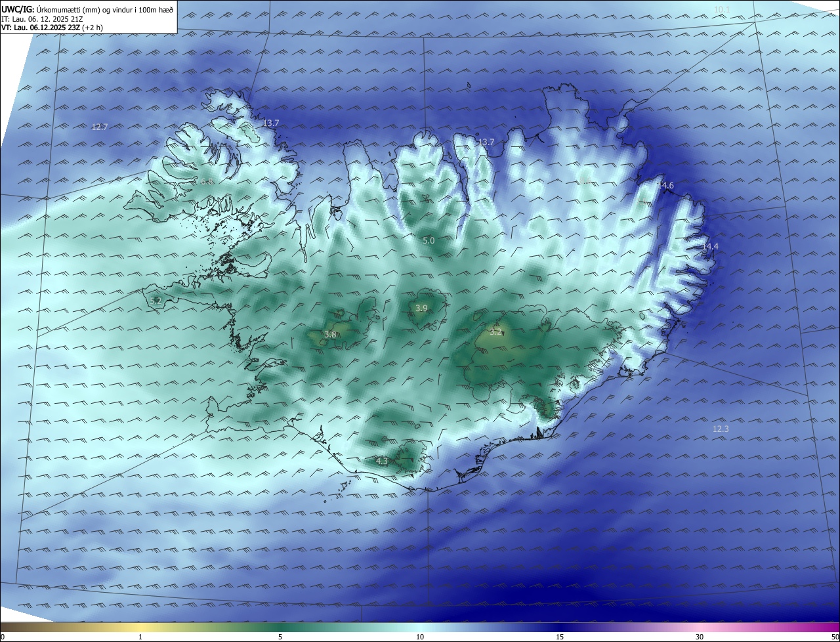Click the 13.7 label beside the Westfjords tip
840x642 pixels.
[271, 123]
